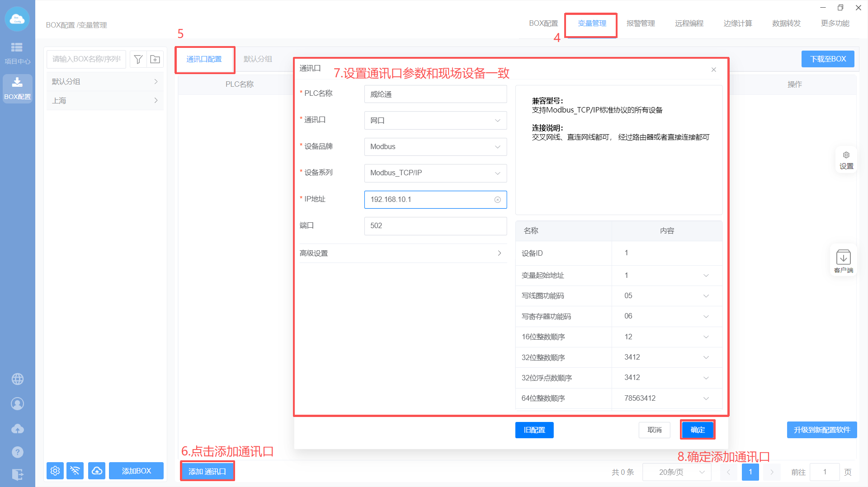Click the globe icon in left sidebar

pyautogui.click(x=18, y=379)
